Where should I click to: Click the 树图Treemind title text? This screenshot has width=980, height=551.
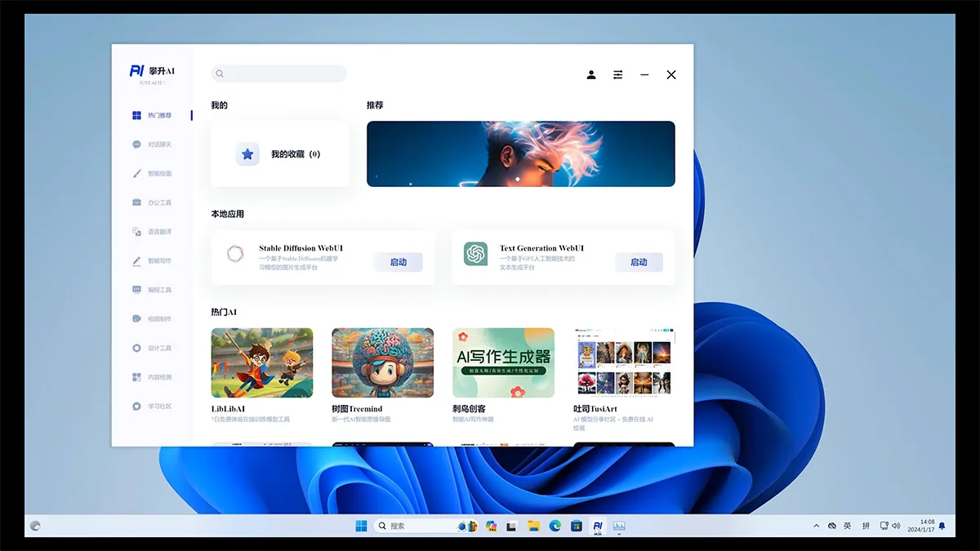pyautogui.click(x=357, y=409)
